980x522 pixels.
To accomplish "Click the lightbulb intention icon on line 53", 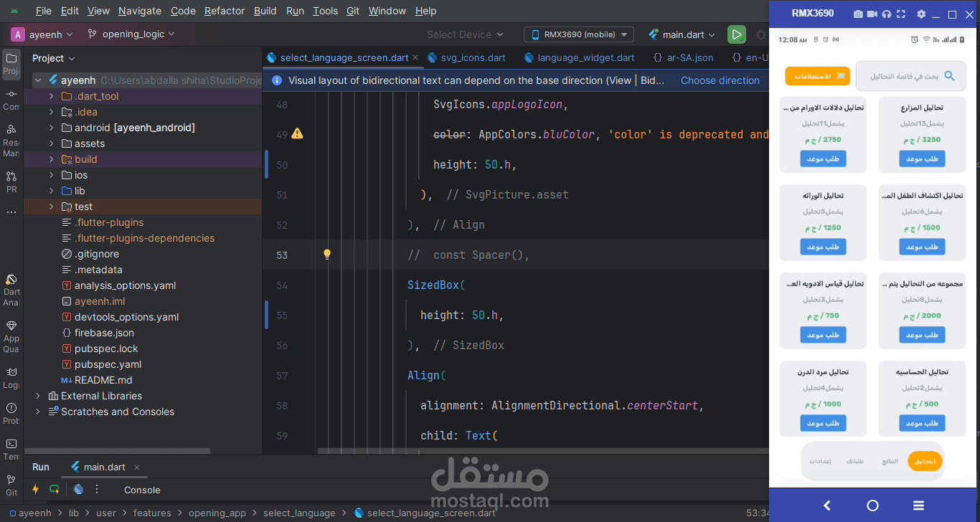I will pos(327,254).
